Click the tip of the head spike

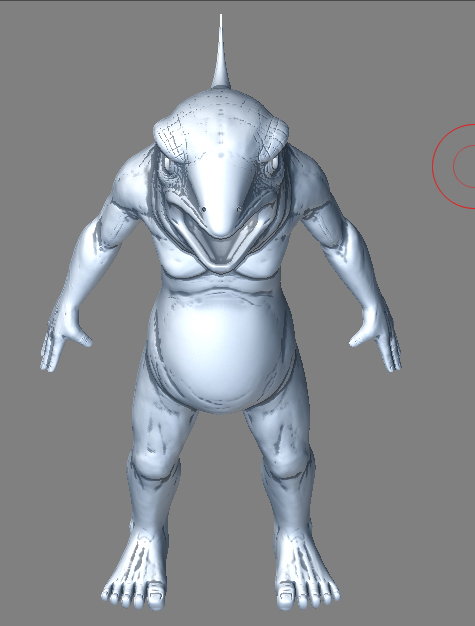[x=220, y=17]
